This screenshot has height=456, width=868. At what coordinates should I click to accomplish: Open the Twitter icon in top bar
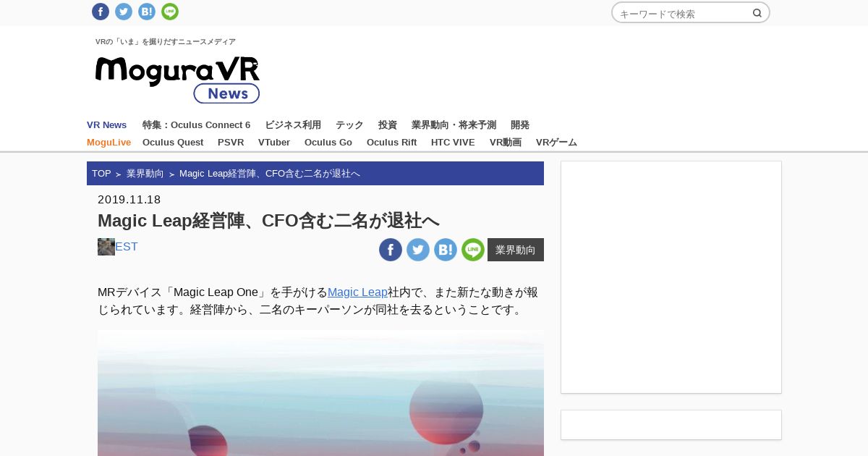point(124,12)
